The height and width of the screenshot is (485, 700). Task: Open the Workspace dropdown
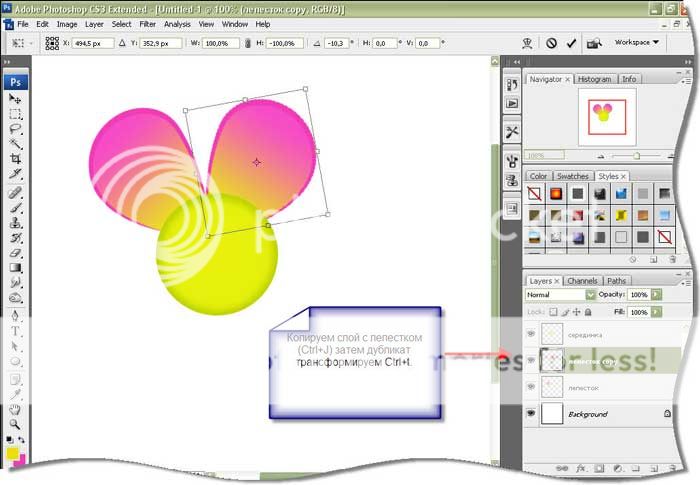[637, 43]
